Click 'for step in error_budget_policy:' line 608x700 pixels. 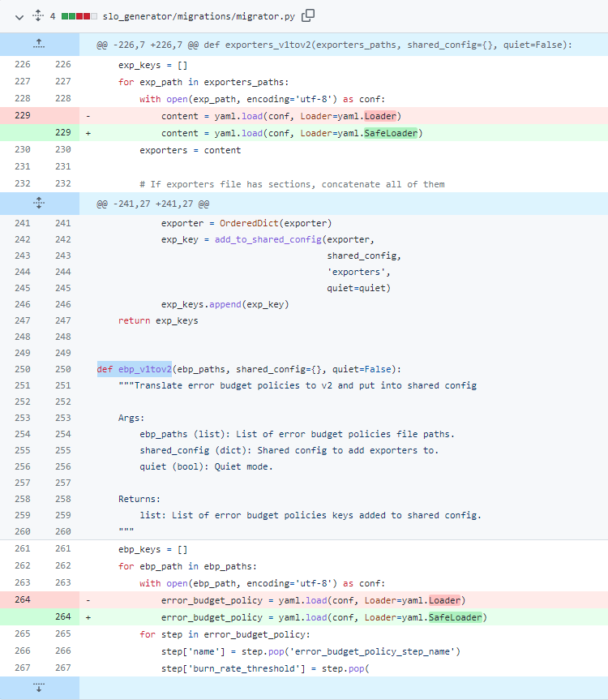click(x=225, y=635)
